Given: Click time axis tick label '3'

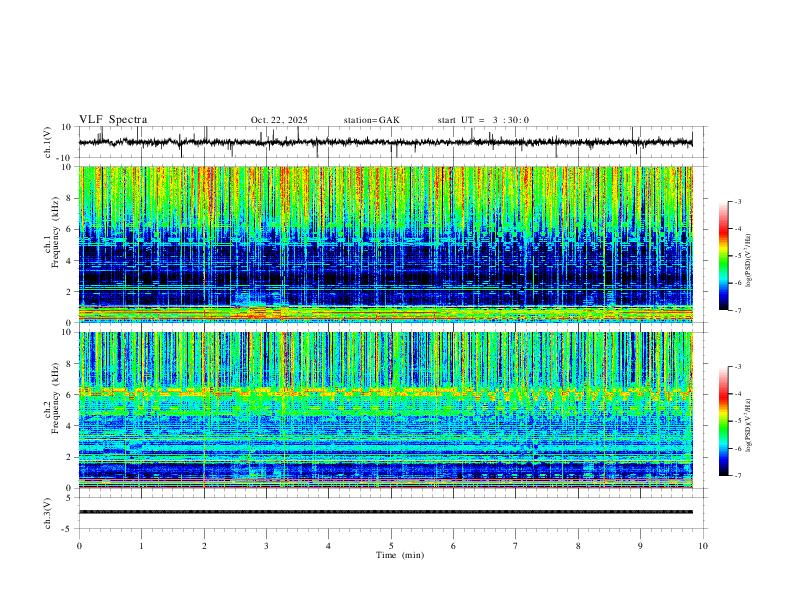Looking at the screenshot, I should click(266, 546).
